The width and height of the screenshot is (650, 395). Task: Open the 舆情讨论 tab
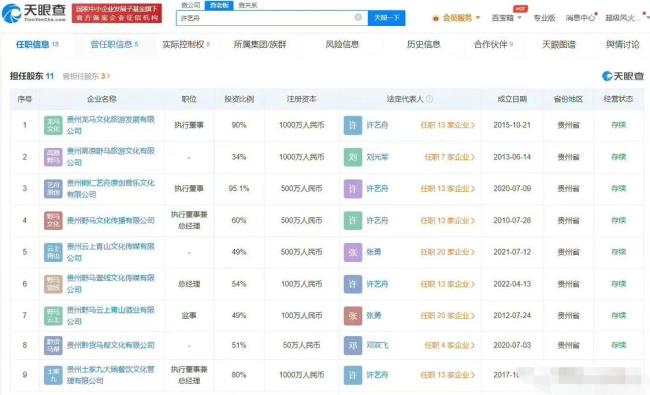622,44
